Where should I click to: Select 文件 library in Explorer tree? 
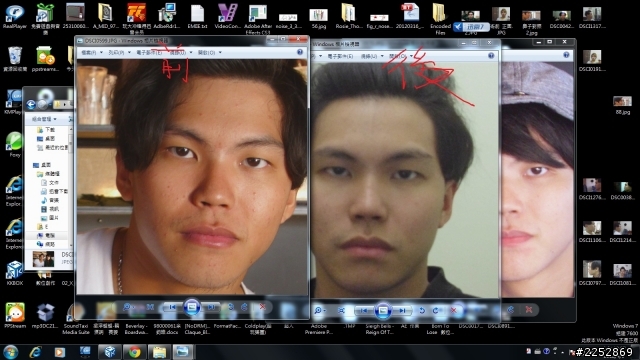tap(50, 182)
